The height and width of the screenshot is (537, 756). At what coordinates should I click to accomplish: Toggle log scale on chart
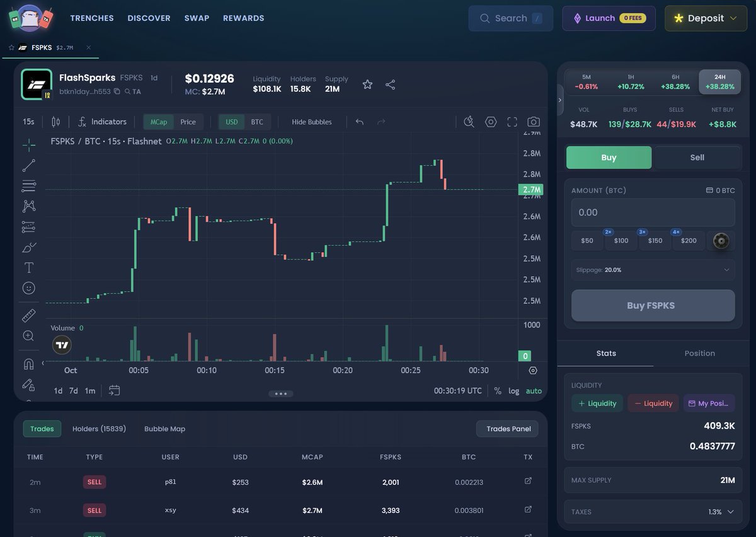pyautogui.click(x=514, y=391)
